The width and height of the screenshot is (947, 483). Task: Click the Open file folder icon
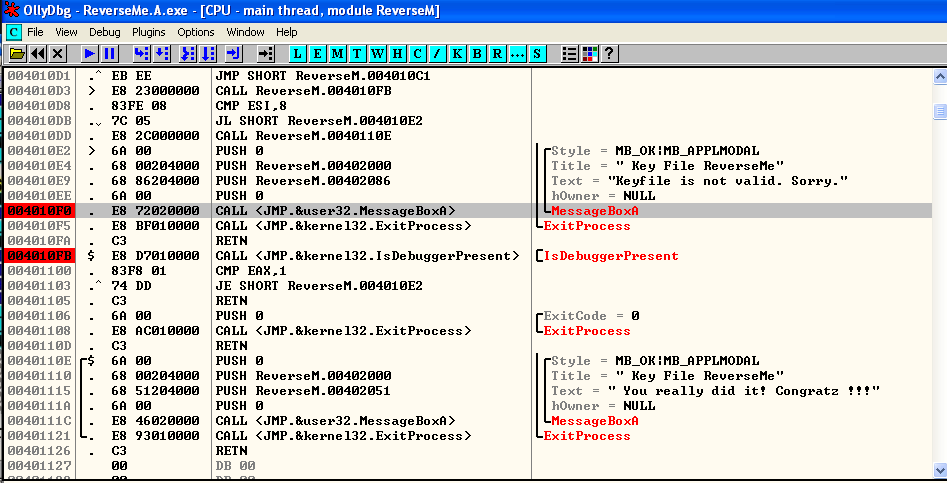pos(18,54)
